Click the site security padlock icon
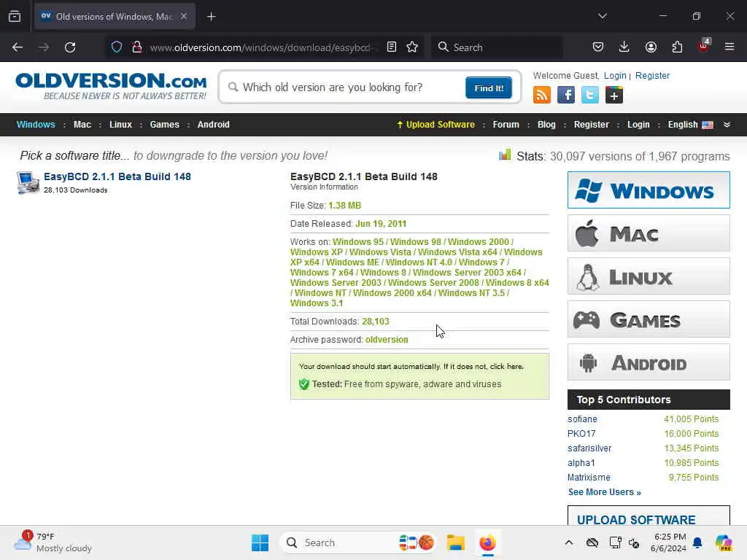 (x=137, y=47)
